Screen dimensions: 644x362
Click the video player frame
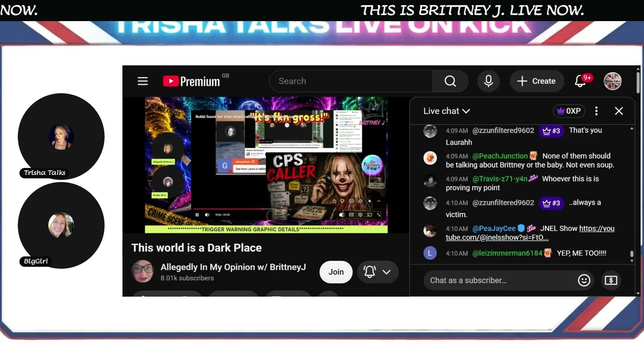point(266,165)
